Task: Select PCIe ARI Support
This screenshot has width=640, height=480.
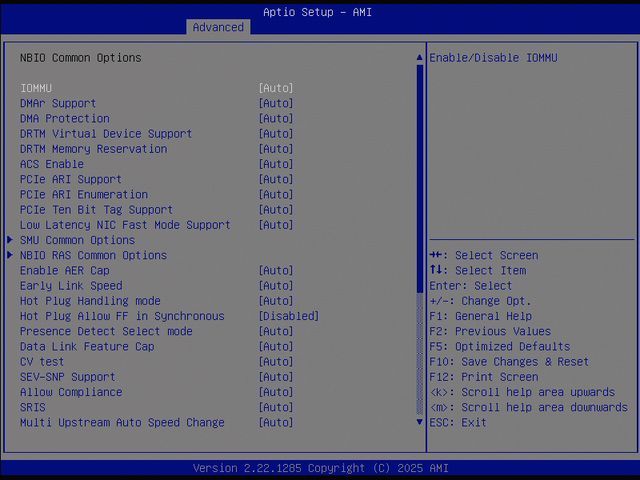Action: pos(71,179)
